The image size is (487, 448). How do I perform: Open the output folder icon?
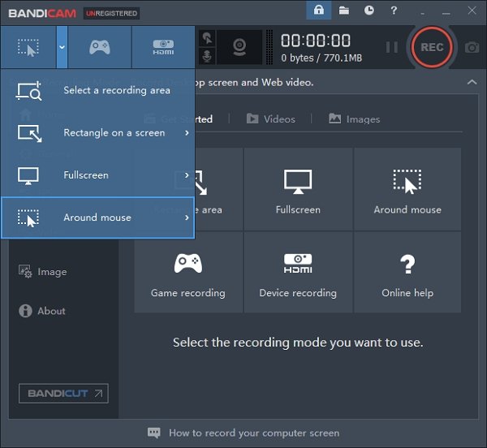344,11
